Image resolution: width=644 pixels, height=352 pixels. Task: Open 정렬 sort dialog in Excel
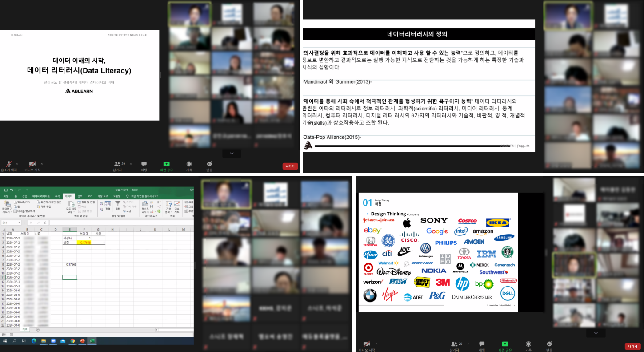pos(108,206)
